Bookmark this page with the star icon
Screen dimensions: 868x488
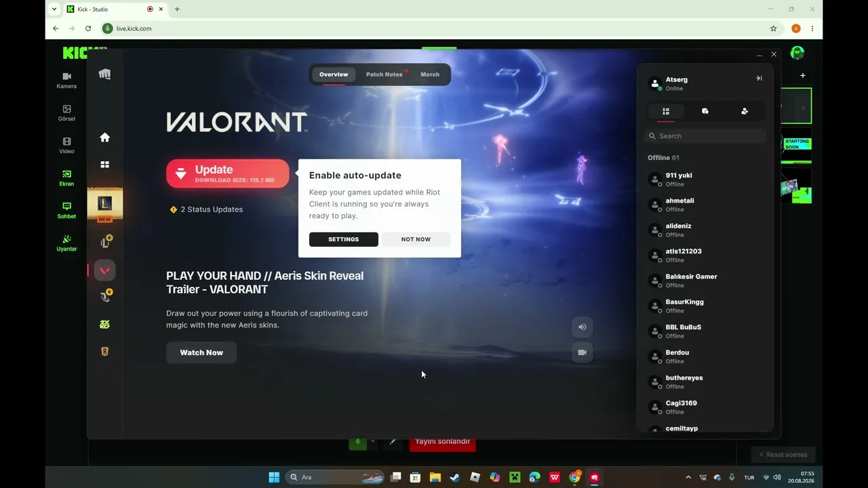(773, 28)
